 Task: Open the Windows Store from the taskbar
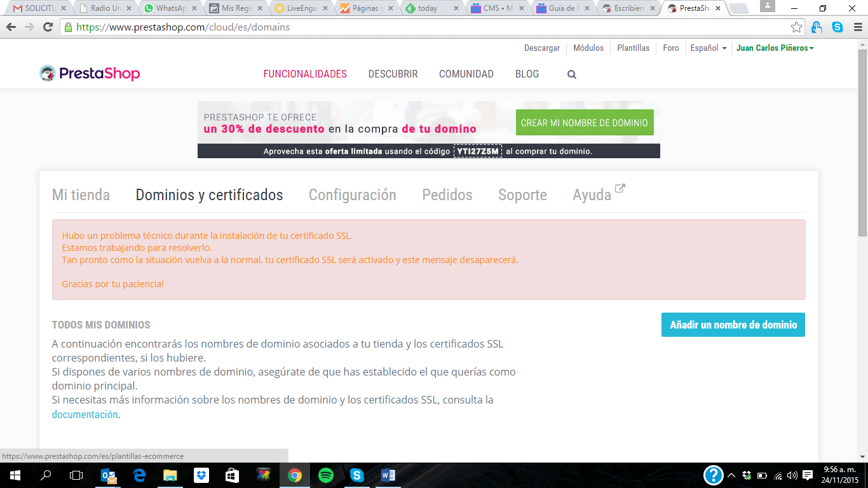[232, 475]
